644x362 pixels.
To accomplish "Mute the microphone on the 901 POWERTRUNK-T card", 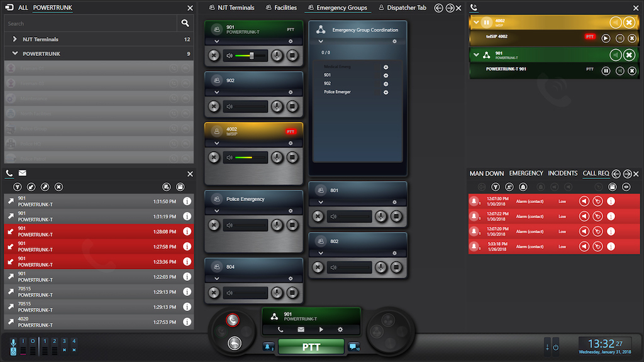I will click(x=277, y=56).
